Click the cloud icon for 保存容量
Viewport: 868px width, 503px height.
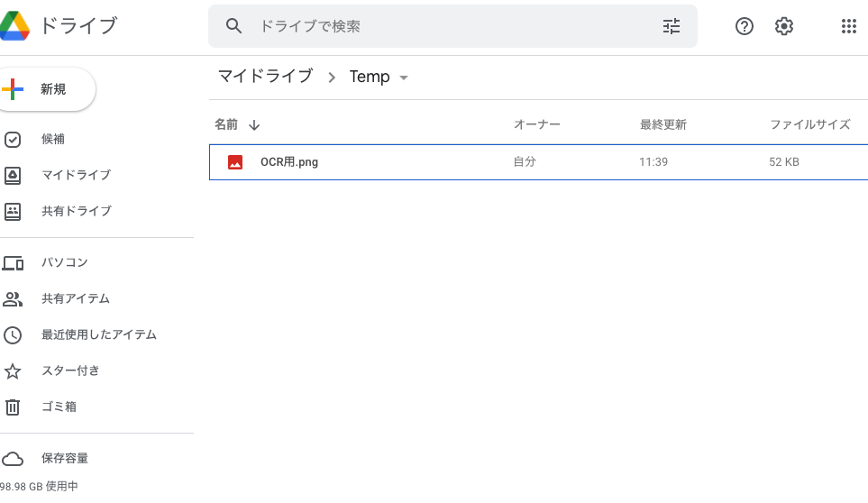tap(13, 459)
